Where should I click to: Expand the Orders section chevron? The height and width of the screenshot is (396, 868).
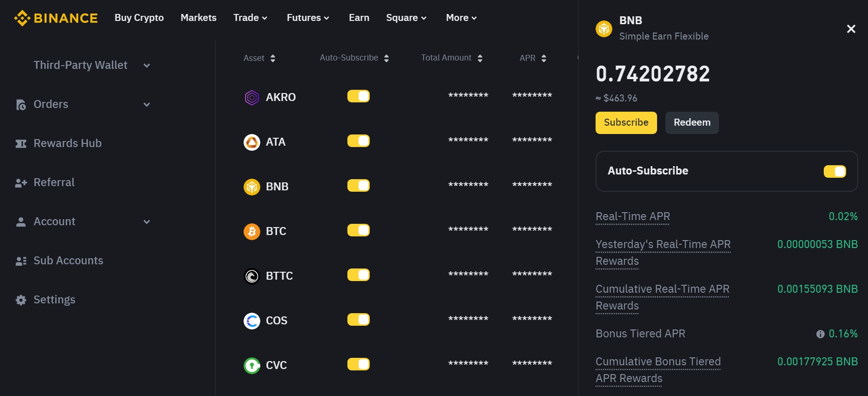(x=147, y=105)
